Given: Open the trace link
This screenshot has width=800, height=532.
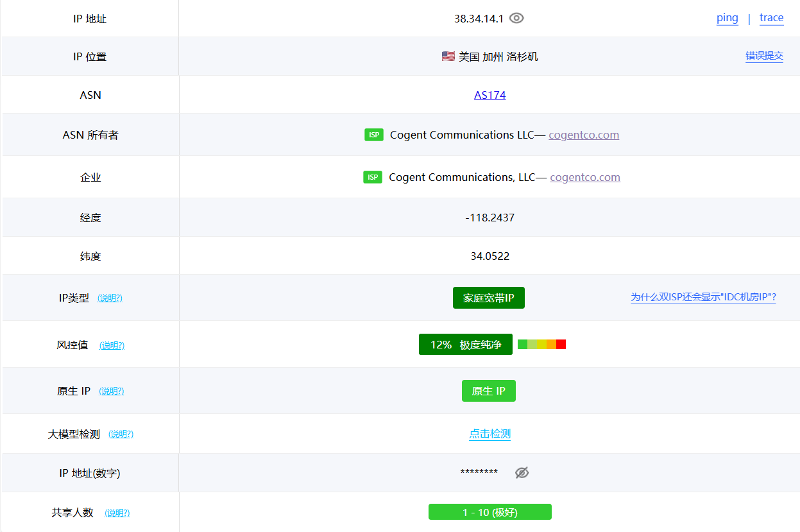Looking at the screenshot, I should coord(771,18).
